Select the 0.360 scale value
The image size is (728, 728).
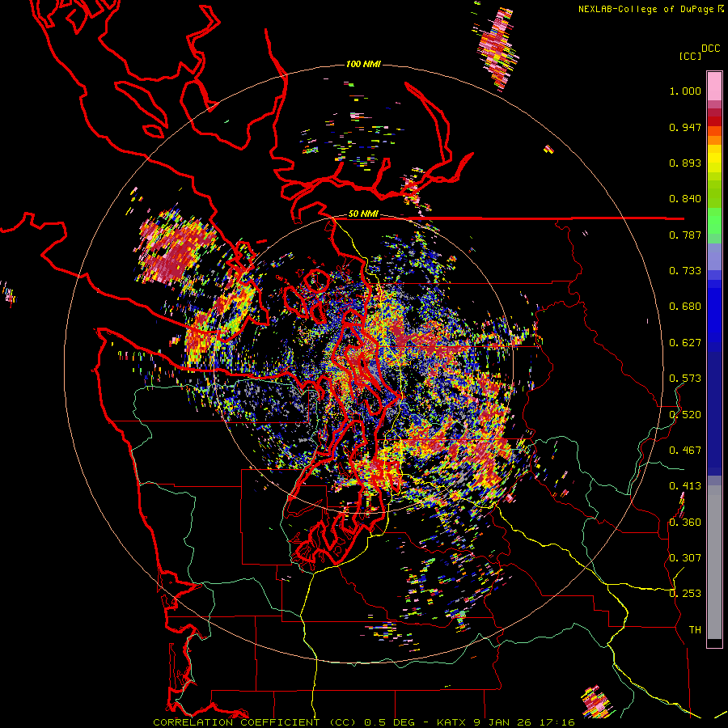point(685,523)
